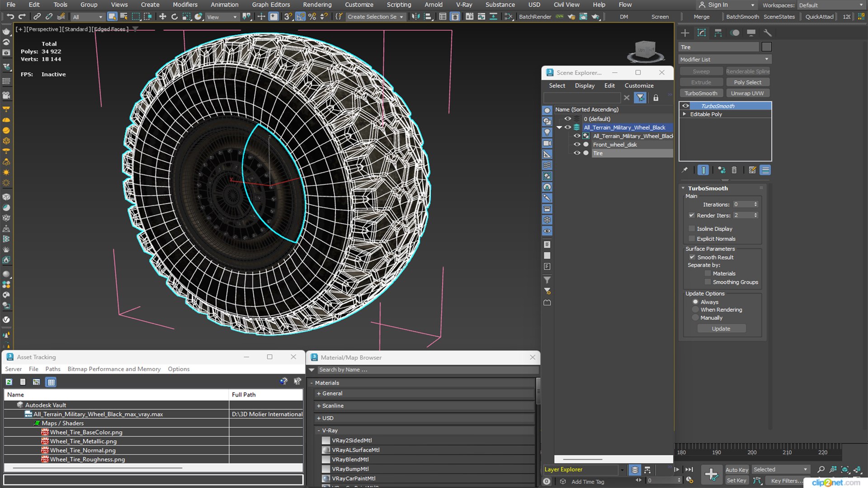This screenshot has width=868, height=488.
Task: Toggle the Smooth Result checkbox
Action: click(692, 257)
